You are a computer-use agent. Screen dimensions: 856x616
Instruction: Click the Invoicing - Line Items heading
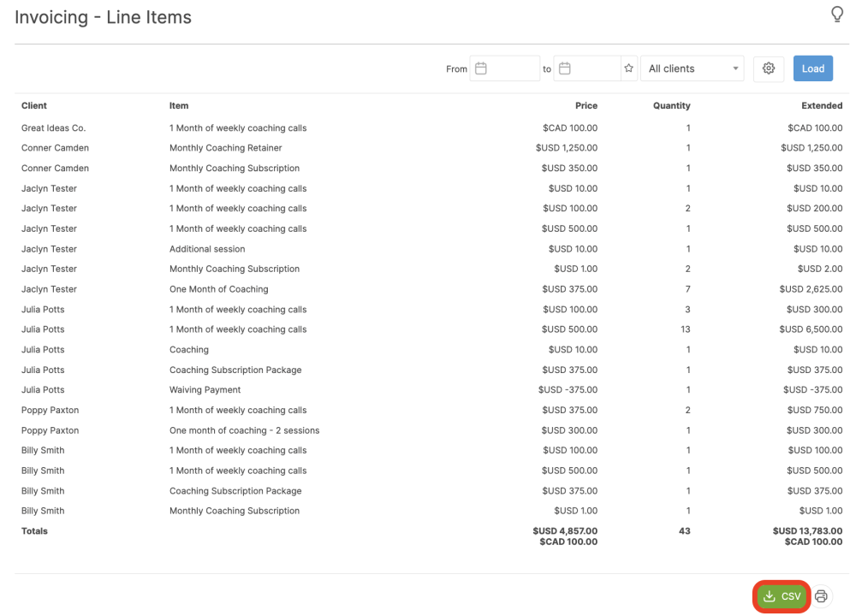[104, 17]
